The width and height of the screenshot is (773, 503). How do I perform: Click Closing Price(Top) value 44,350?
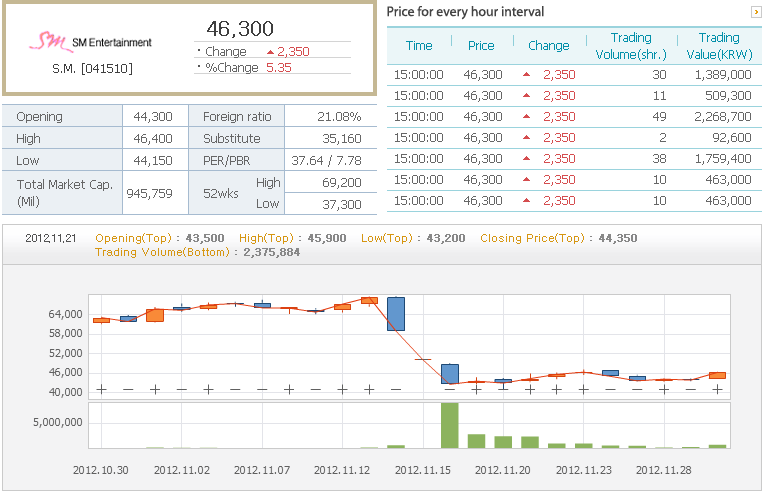[618, 238]
